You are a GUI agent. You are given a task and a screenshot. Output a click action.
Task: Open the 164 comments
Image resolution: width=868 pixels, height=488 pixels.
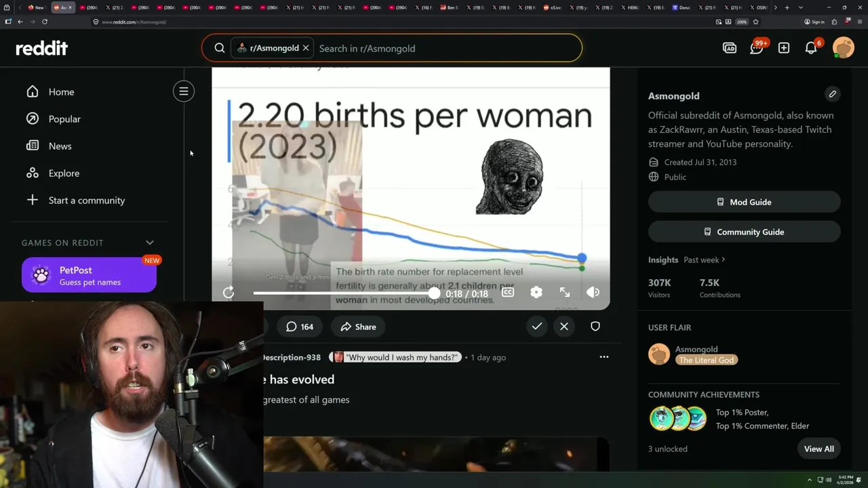tap(300, 327)
